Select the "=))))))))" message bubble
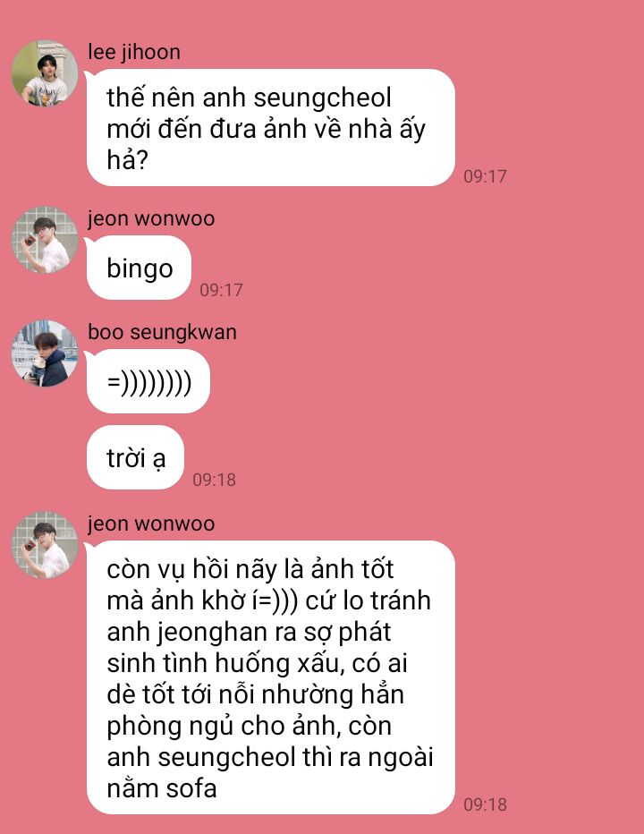644x834 pixels. click(148, 381)
